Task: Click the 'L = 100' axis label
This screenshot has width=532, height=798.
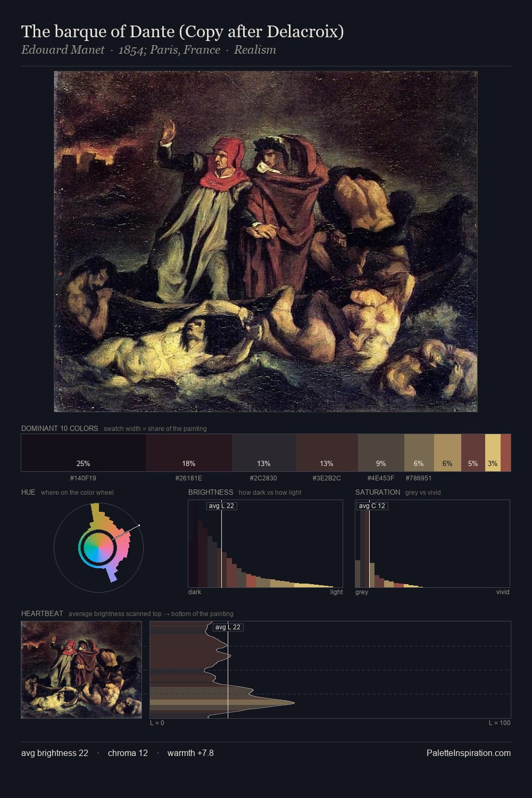Action: point(500,723)
